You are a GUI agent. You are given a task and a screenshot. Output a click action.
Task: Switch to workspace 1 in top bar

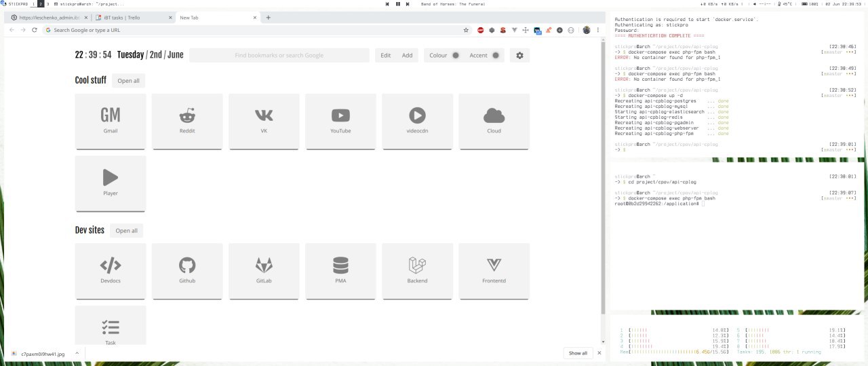click(x=33, y=4)
